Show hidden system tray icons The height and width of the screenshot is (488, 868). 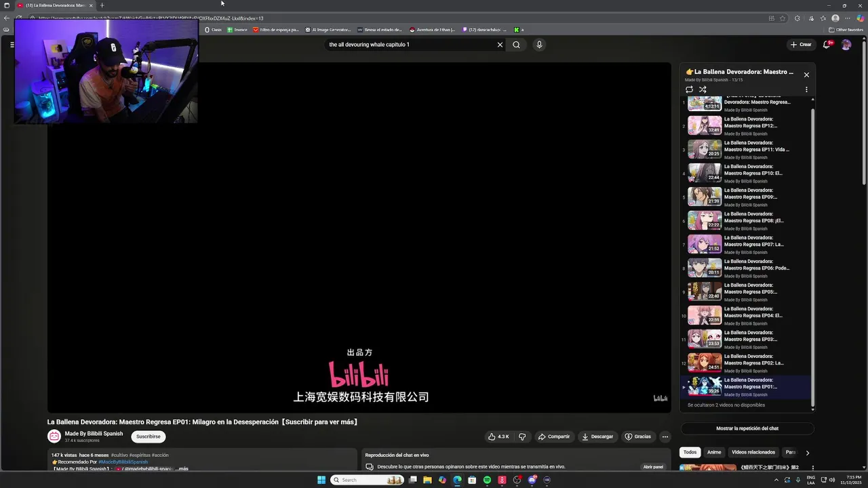(776, 480)
